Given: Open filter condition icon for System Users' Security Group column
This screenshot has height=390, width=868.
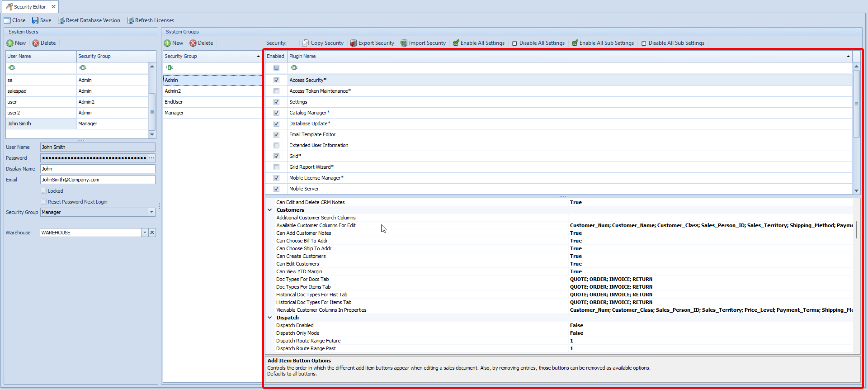Looking at the screenshot, I should click(83, 68).
